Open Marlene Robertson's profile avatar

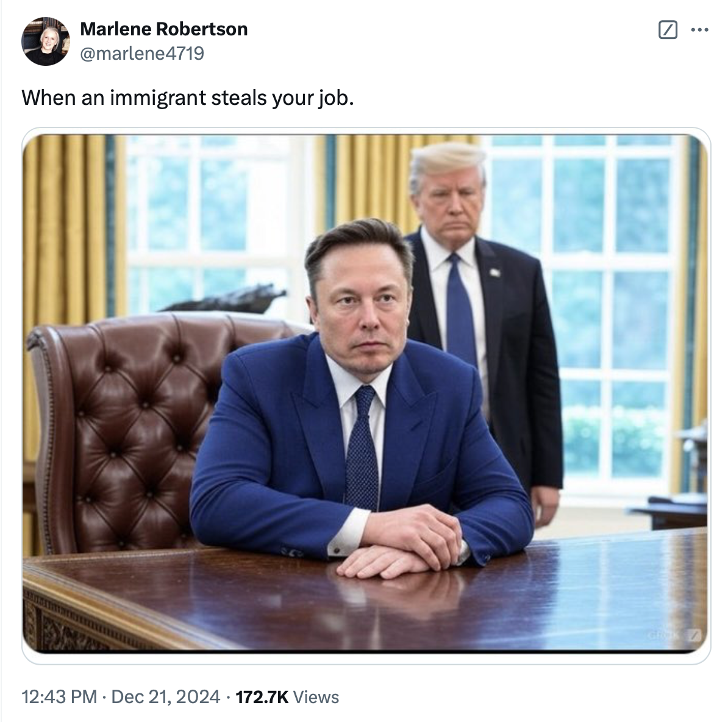point(46,41)
